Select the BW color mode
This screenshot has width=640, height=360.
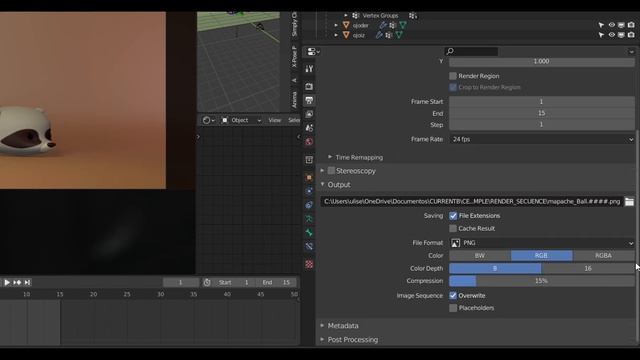[480, 256]
